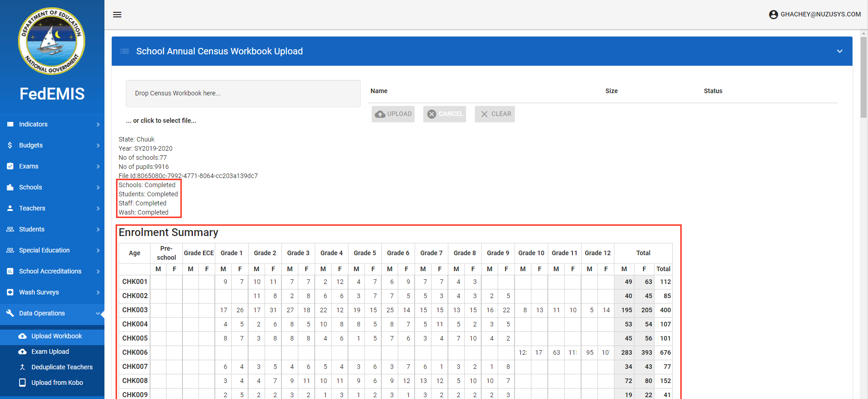Select Special Education in the sidebar
Viewport: 868px width, 399px height.
point(44,250)
